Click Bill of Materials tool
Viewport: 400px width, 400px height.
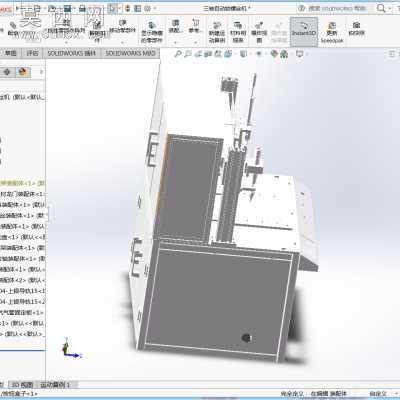(238, 32)
